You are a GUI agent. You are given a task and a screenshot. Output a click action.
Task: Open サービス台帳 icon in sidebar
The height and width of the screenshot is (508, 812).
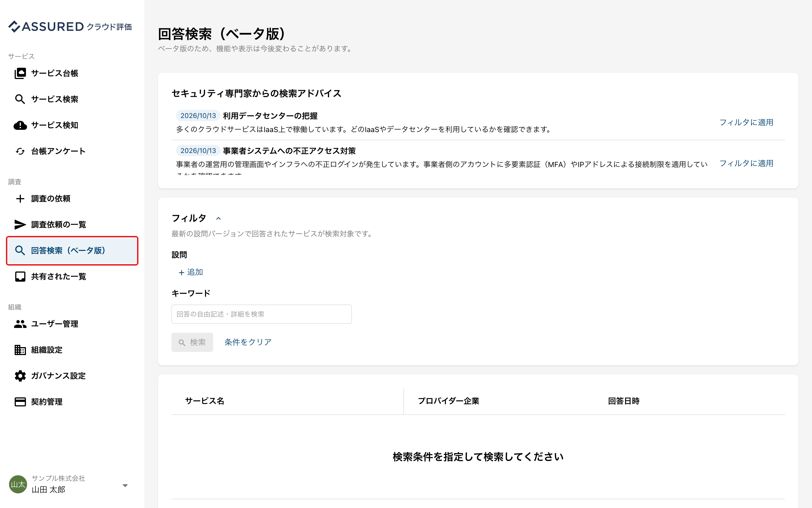[20, 73]
